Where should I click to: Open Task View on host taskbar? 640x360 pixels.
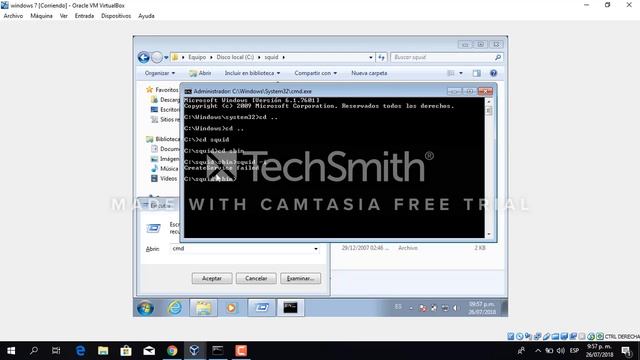tap(56, 351)
